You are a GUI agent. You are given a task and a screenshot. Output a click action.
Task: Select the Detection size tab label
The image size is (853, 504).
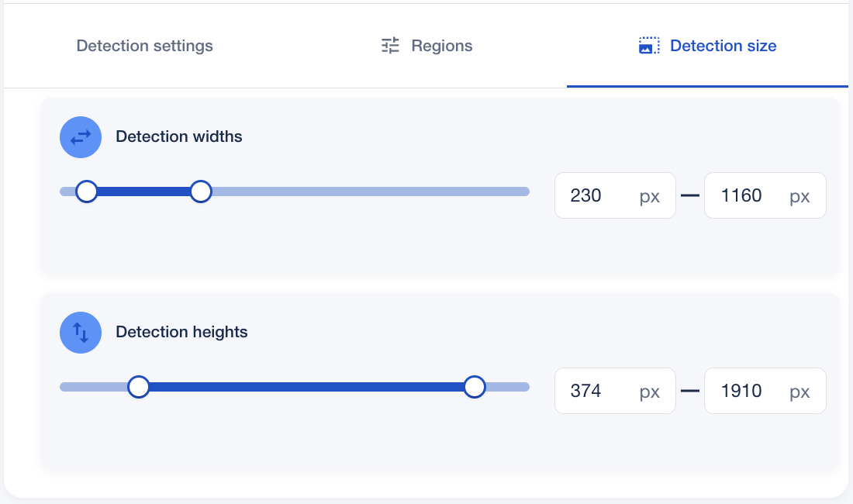723,46
